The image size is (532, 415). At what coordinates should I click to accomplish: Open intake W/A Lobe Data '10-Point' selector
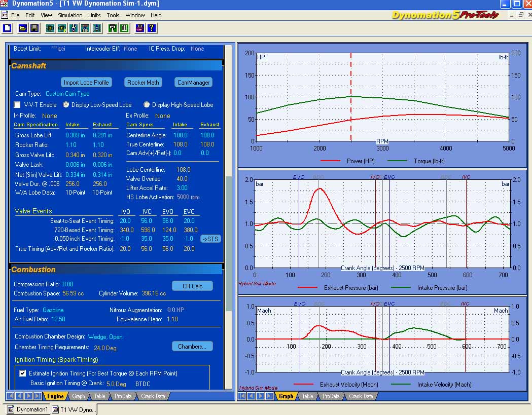tap(76, 192)
